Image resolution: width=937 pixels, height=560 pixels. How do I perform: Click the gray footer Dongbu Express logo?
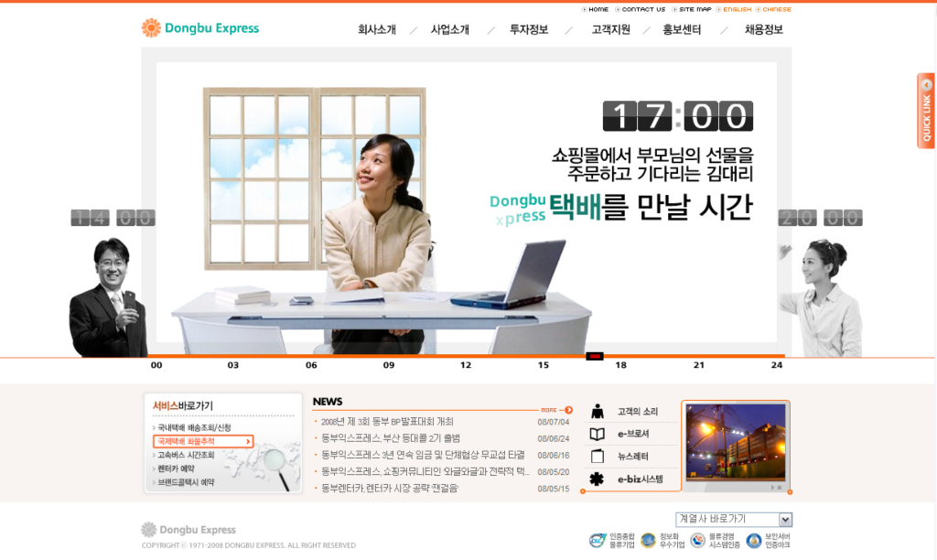[x=188, y=530]
